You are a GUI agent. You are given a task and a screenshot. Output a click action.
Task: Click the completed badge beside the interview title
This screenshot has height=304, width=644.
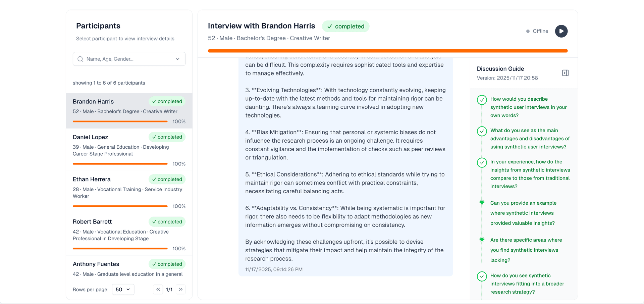[346, 26]
